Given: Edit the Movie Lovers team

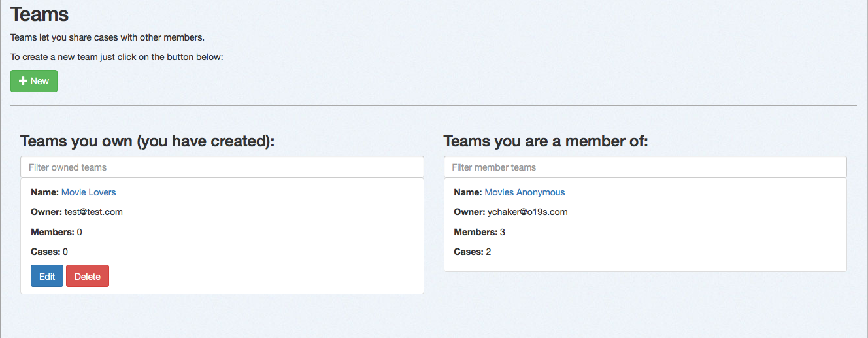Looking at the screenshot, I should point(47,276).
